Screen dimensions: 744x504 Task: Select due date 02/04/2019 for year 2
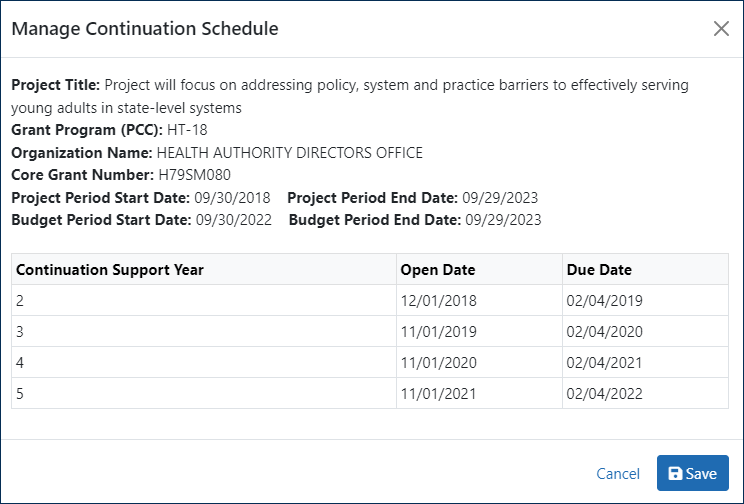[645, 300]
